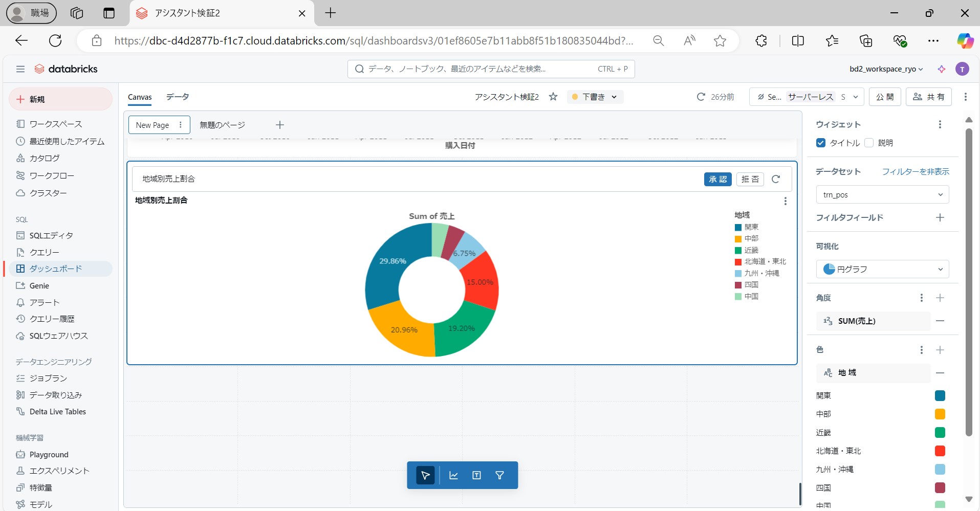Click the フィルターを非表示 link
Screen dimensions: 980x511
pyautogui.click(x=916, y=171)
